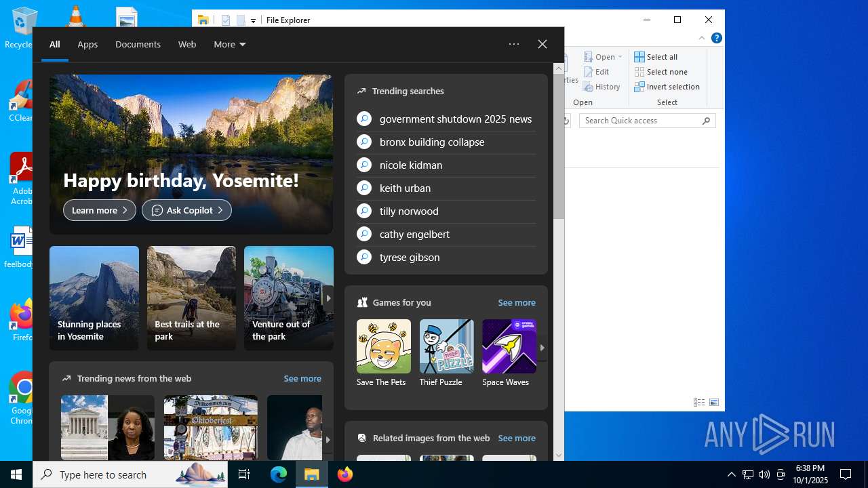
Task: Click Learn more about Yosemite button
Action: [100, 210]
